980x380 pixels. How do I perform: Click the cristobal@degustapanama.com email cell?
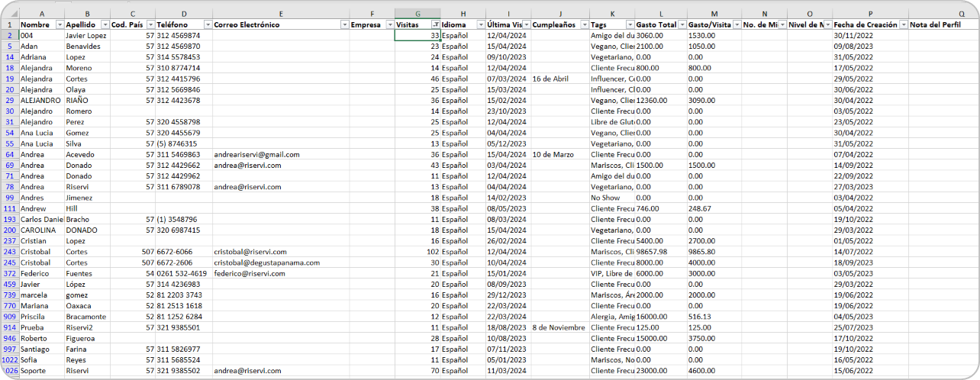266,262
